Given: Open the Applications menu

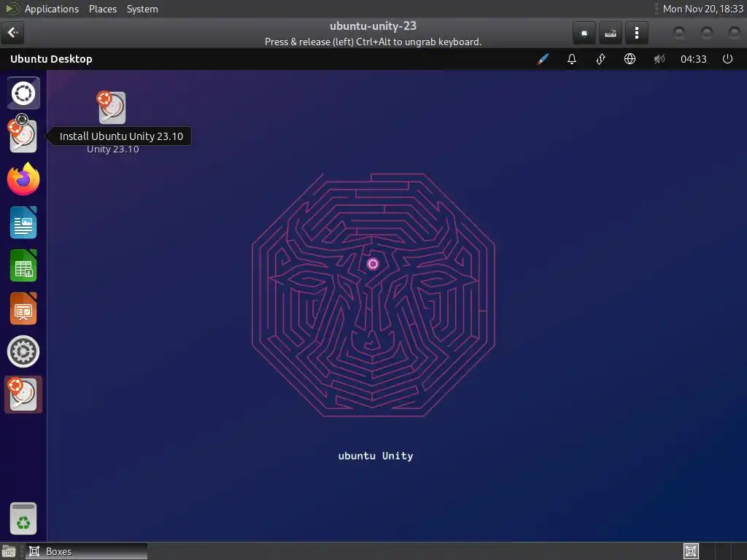Looking at the screenshot, I should coord(52,9).
